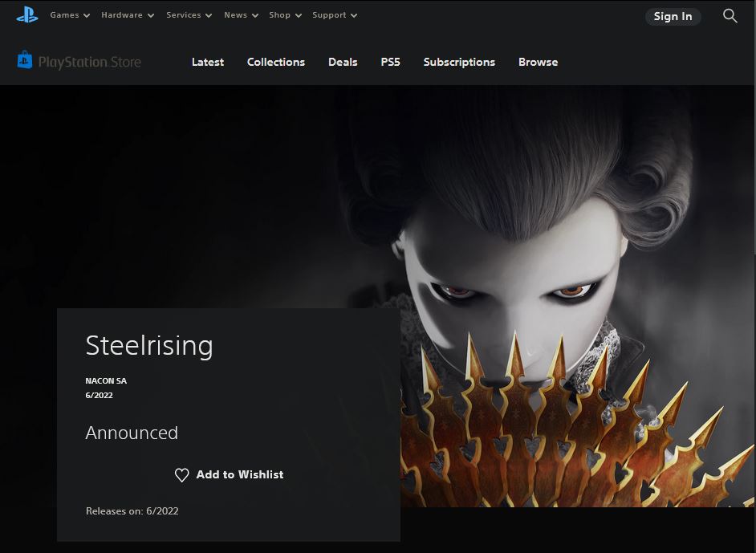
Task: Expand the News navigation dropdown
Action: coord(240,14)
